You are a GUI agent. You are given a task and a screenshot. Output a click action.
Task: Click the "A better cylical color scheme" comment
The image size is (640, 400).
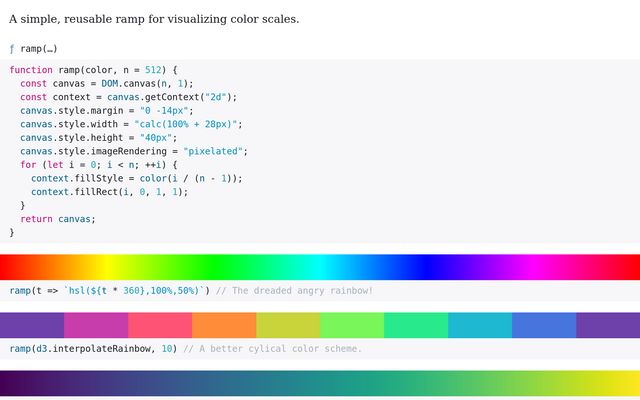273,348
